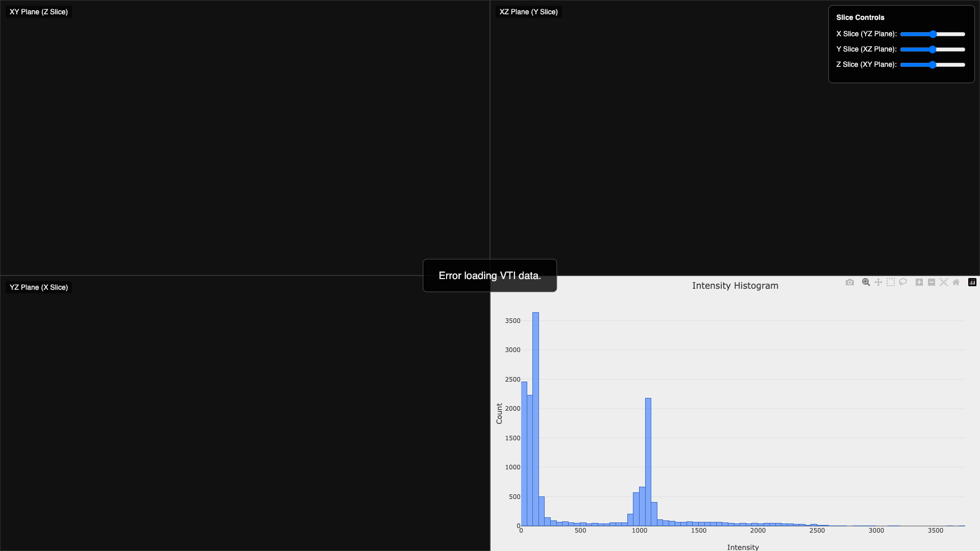
Task: Click the 2500 tick on x-axis
Action: point(817,531)
